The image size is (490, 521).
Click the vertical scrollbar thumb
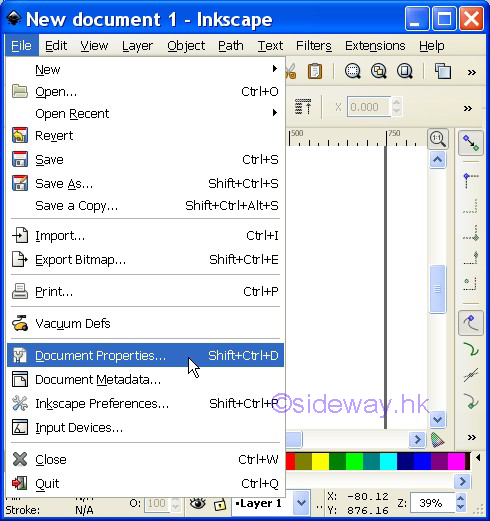438,289
